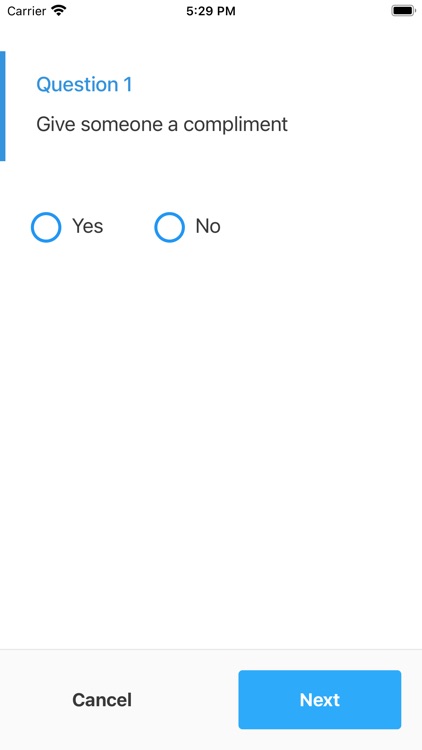Click the Question 1 heading
This screenshot has width=422, height=750.
84,85
